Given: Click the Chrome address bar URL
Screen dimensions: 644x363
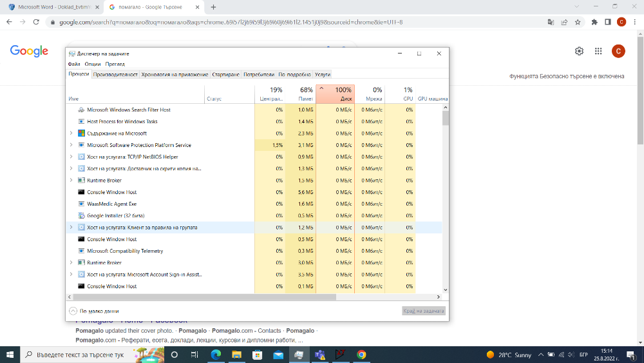Looking at the screenshot, I should (231, 22).
